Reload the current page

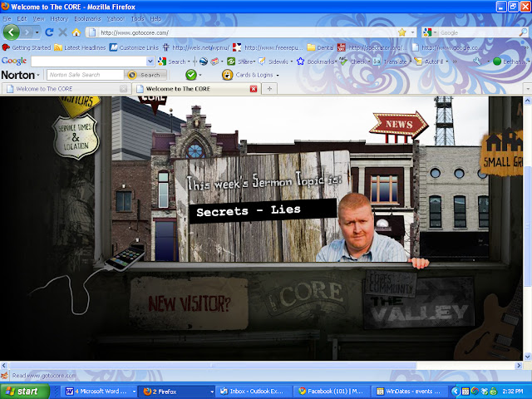(49, 32)
